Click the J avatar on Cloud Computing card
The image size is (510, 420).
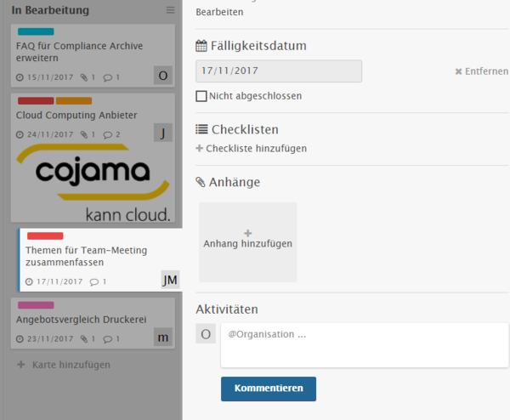tap(163, 133)
